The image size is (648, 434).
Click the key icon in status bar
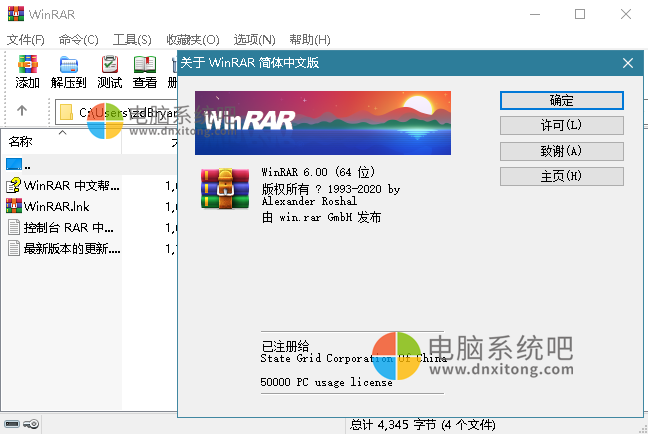point(31,424)
